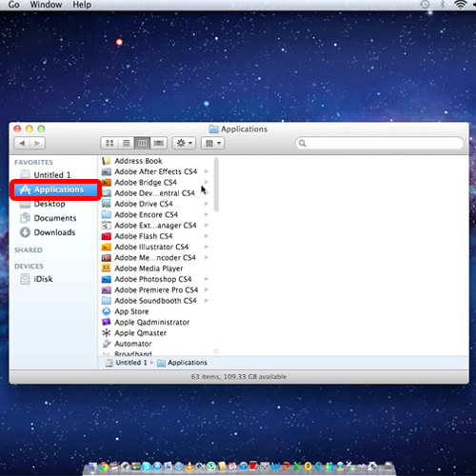Select the Automator robot icon
This screenshot has width=476, height=476.
(107, 344)
